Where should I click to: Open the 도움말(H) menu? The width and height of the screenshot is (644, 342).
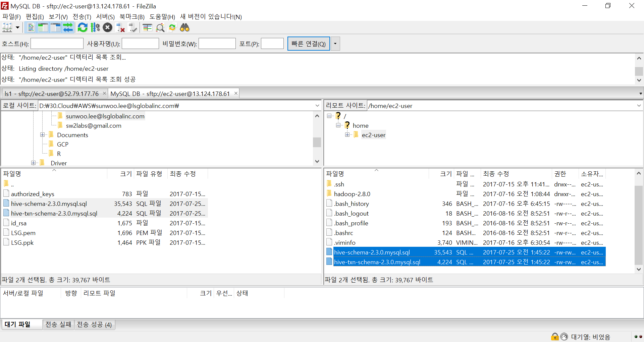coord(162,17)
